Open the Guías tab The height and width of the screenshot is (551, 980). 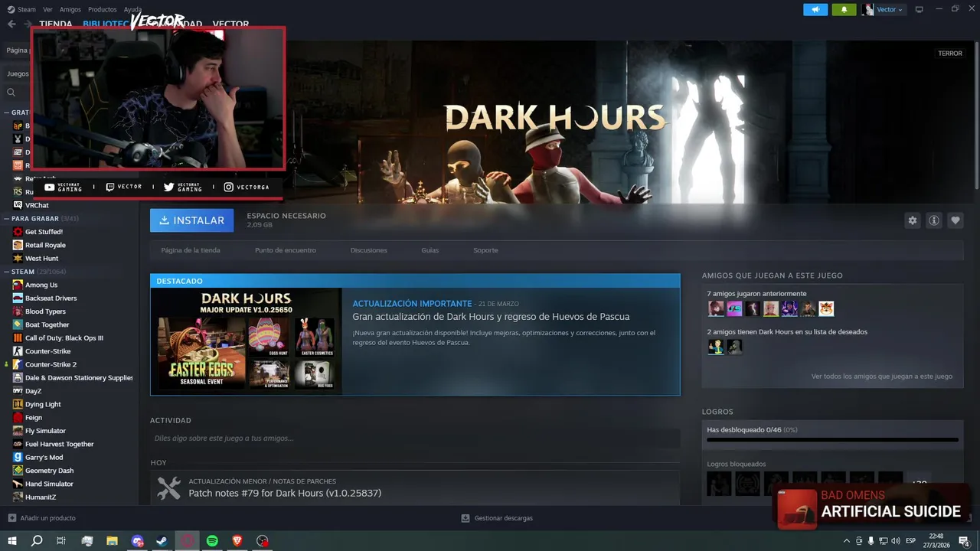430,250
